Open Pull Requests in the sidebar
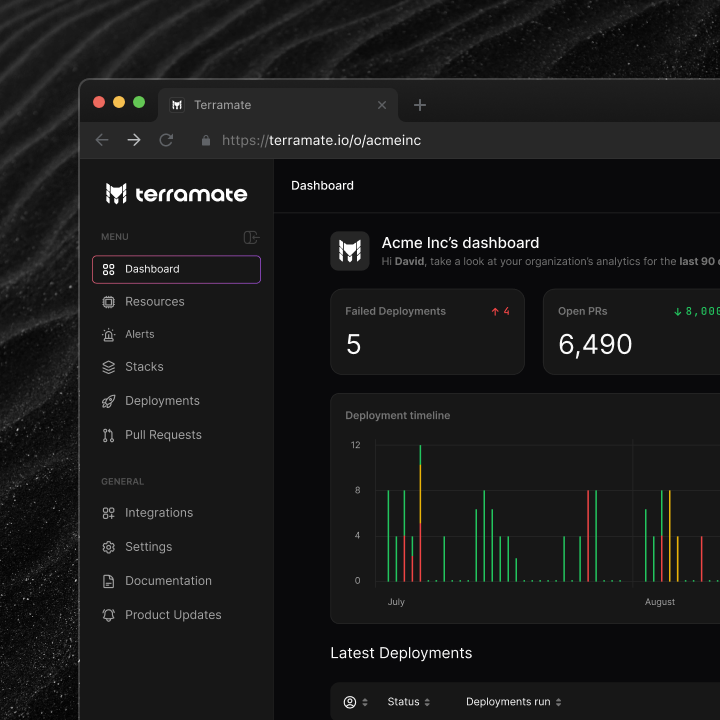 tap(163, 435)
